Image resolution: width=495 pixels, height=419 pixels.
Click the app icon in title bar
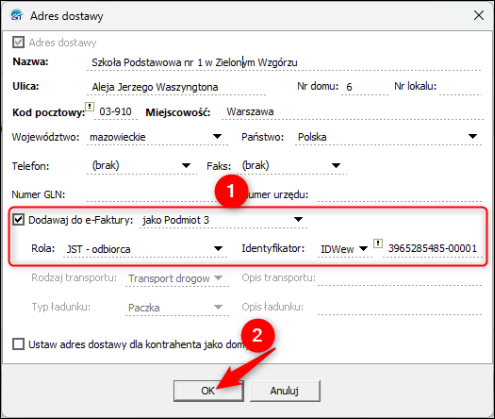(x=17, y=15)
